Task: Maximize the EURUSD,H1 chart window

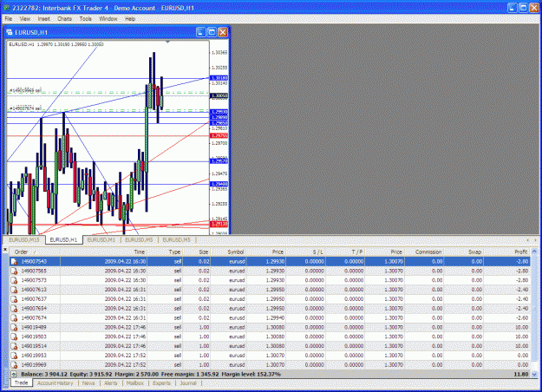Action: [x=212, y=32]
